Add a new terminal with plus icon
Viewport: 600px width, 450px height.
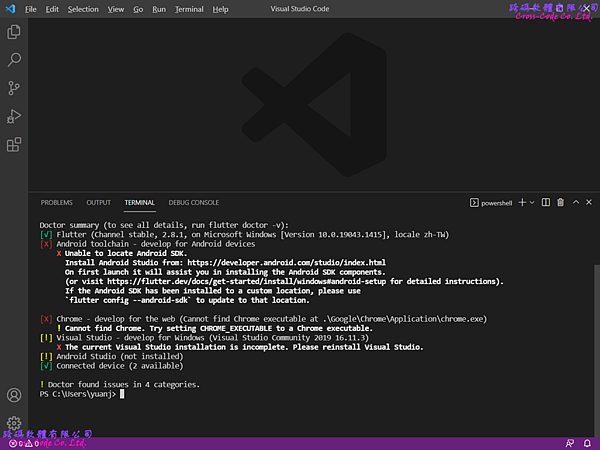(522, 202)
